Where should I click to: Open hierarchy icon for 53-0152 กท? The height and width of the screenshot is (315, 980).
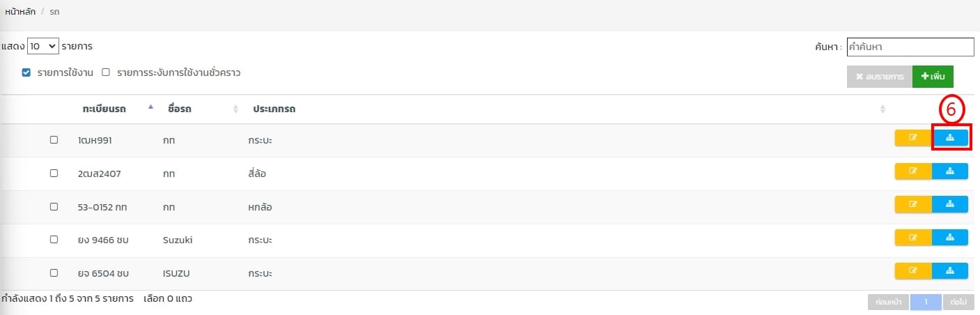coord(950,204)
